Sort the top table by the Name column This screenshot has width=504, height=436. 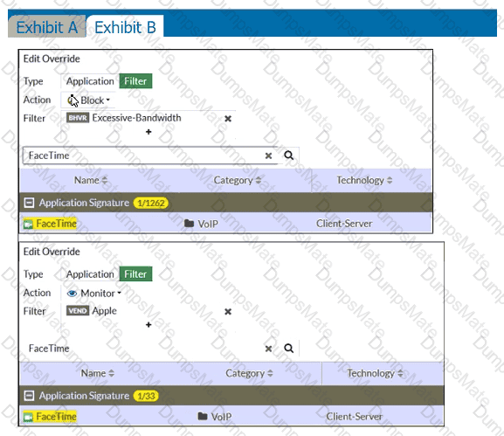(x=91, y=180)
